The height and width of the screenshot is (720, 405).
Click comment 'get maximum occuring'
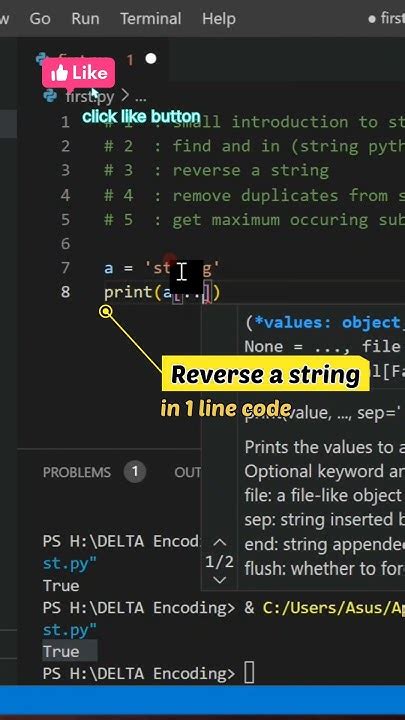tap(270, 220)
